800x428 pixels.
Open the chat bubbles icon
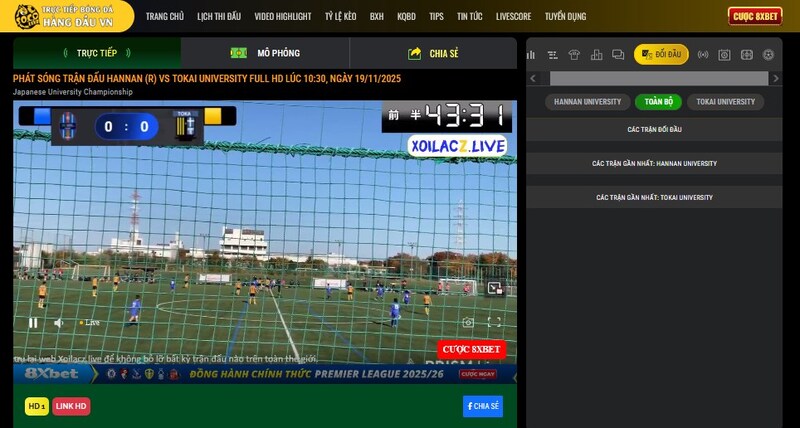click(618, 55)
